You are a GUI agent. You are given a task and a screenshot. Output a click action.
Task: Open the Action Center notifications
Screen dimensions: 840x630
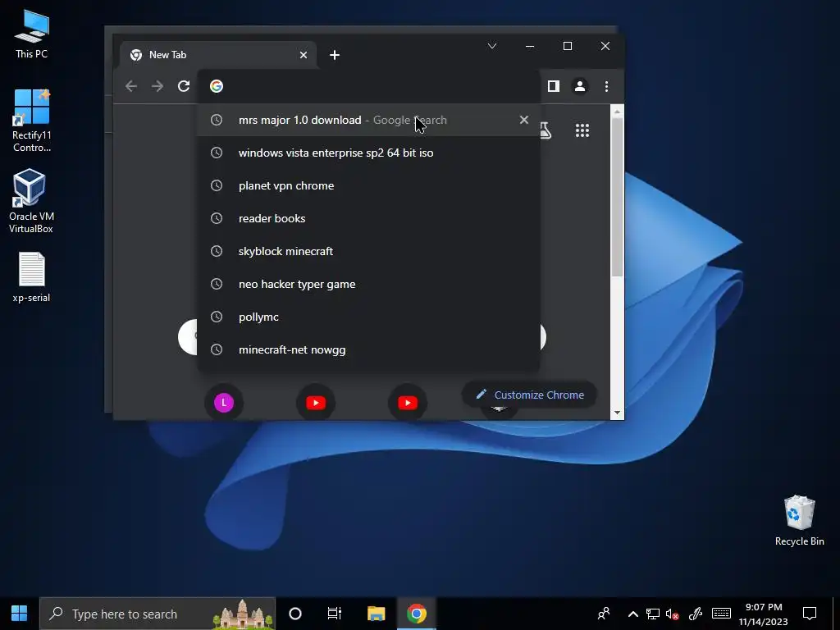pos(810,614)
